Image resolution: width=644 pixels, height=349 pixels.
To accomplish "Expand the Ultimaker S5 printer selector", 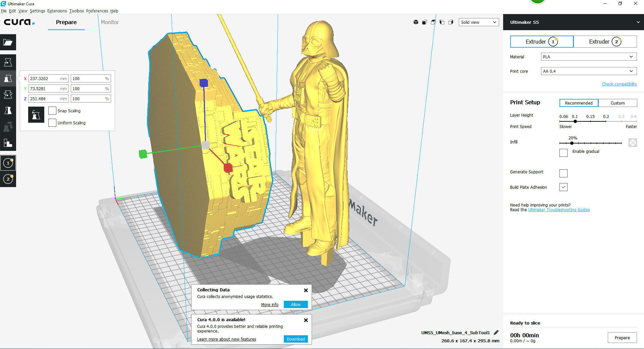I will pyautogui.click(x=573, y=22).
